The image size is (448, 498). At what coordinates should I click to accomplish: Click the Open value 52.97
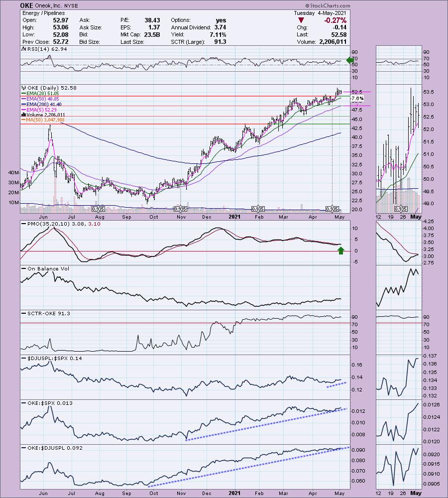pos(60,20)
